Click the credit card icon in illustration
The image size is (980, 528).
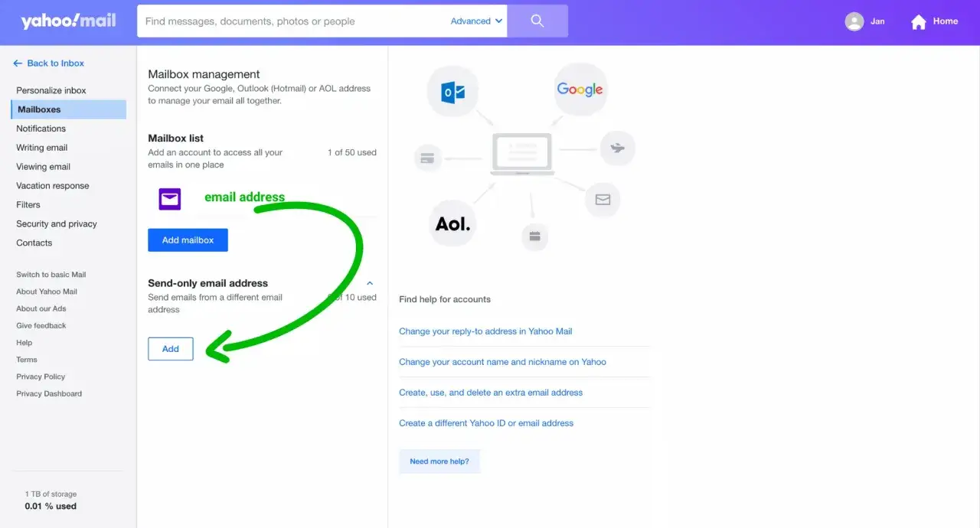(x=428, y=158)
